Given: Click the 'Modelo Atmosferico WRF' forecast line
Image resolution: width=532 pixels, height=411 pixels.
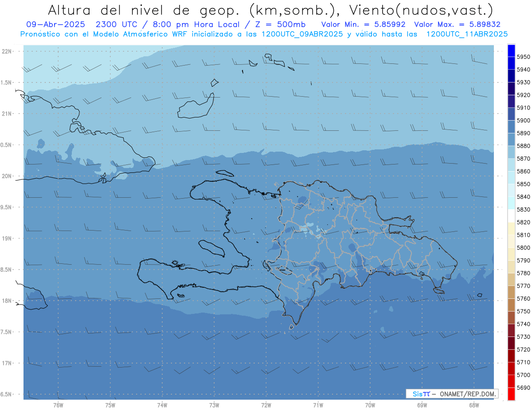Looking at the screenshot, I should click(264, 34).
